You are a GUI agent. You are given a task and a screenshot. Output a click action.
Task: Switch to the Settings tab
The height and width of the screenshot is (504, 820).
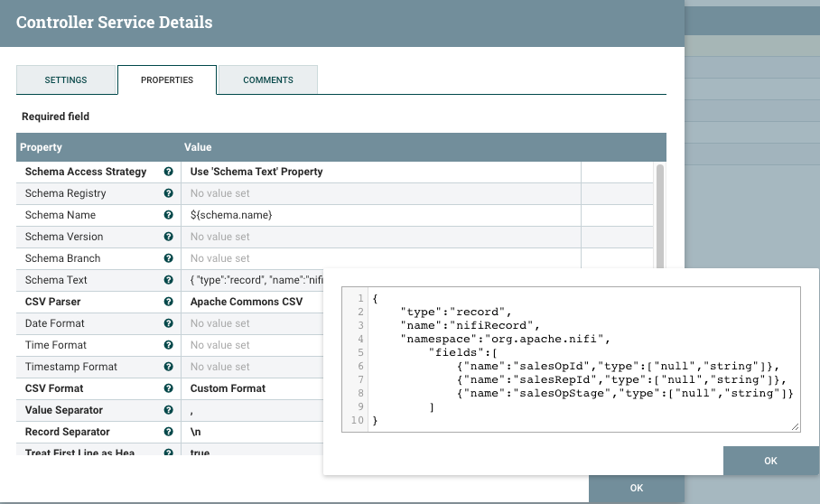click(66, 80)
